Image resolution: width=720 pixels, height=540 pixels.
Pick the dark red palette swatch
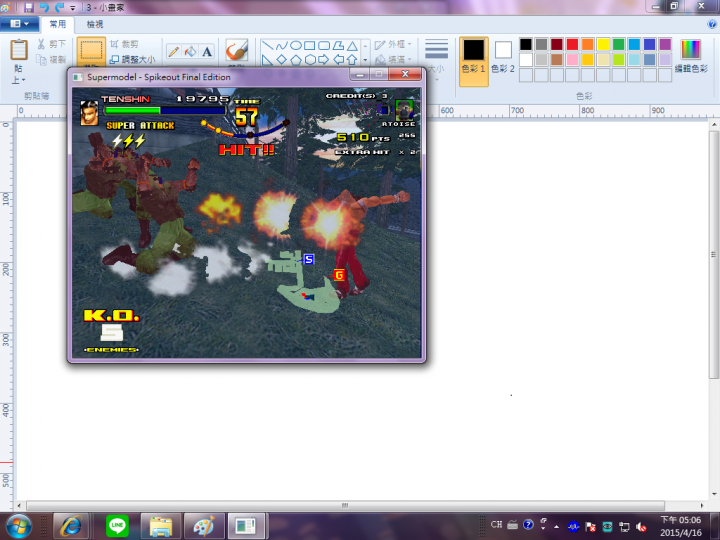557,44
